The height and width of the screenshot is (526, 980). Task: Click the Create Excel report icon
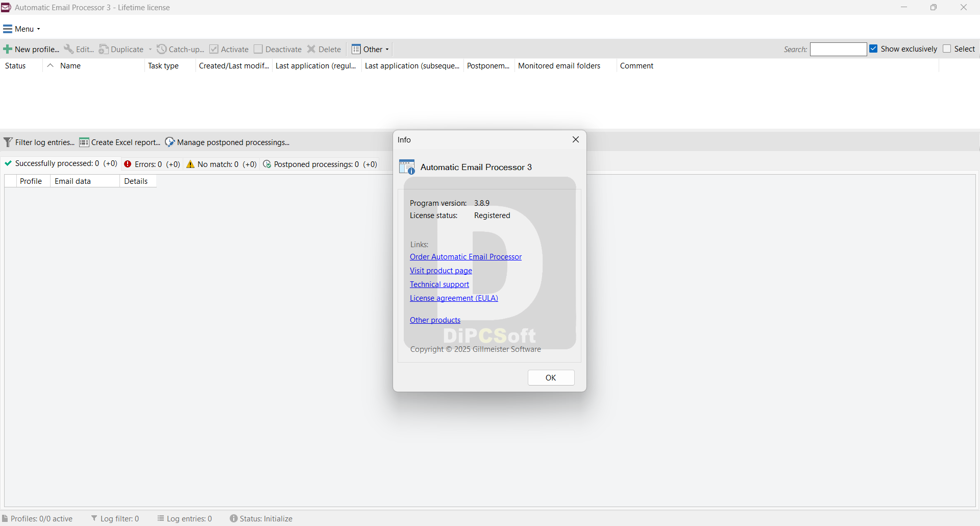tap(84, 142)
